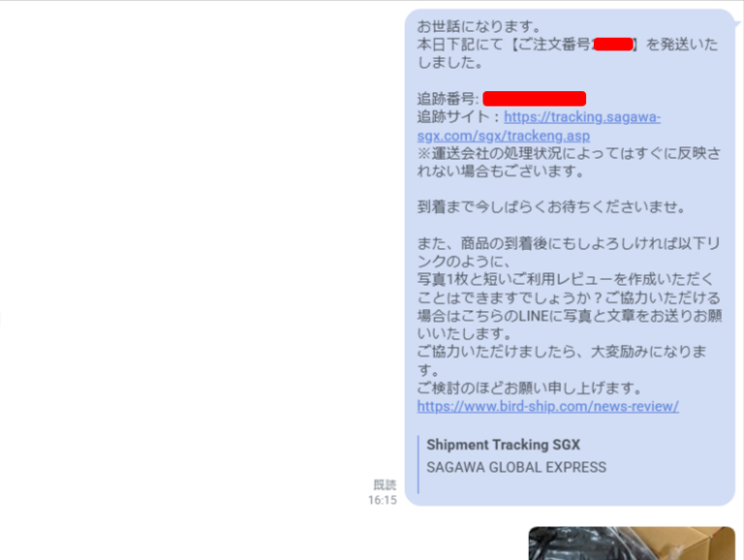The height and width of the screenshot is (560, 744).
Task: Click the message bubble tail corner
Action: [x=737, y=21]
